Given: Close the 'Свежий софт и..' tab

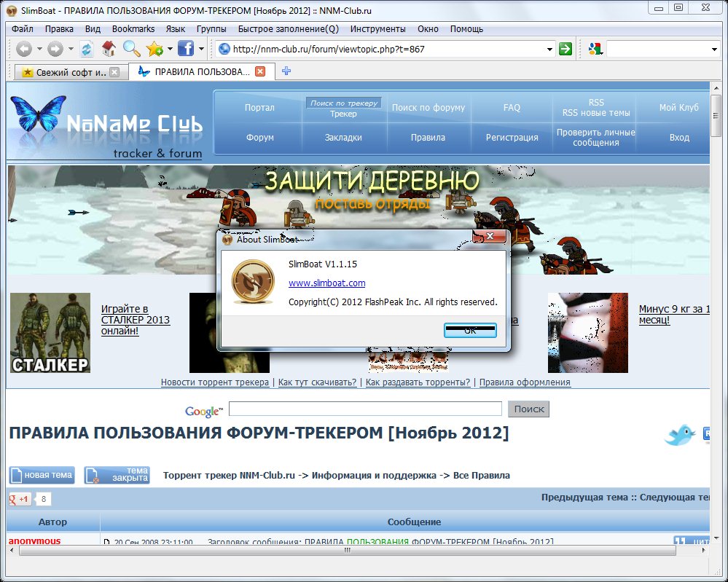Looking at the screenshot, I should point(114,72).
